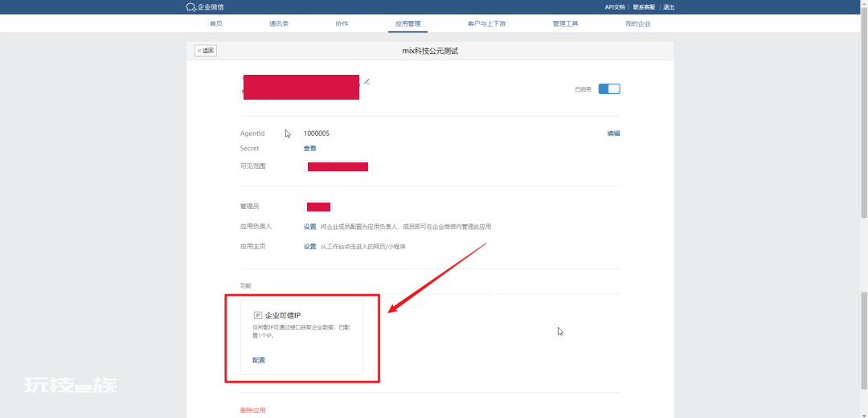This screenshot has height=418, width=868.
Task: Click 设置 for 应用负责人
Action: click(310, 227)
